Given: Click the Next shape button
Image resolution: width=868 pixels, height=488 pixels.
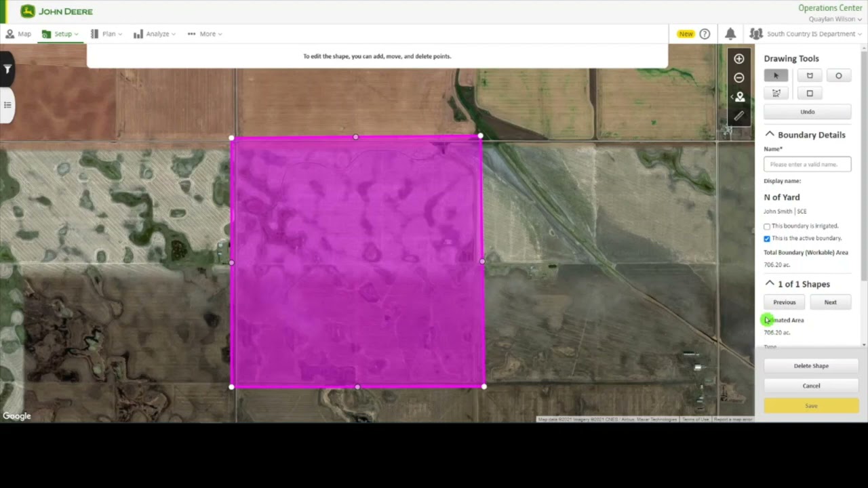Looking at the screenshot, I should click(x=831, y=302).
